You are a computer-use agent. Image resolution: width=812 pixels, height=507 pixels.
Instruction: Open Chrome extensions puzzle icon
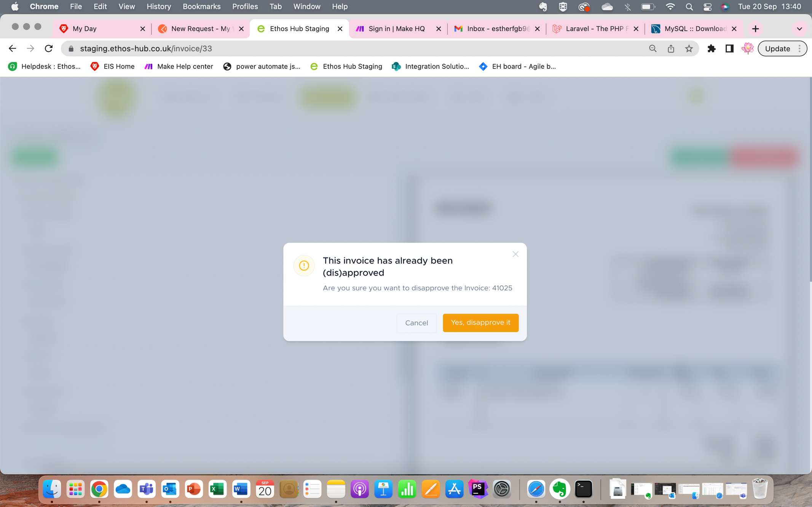point(711,48)
